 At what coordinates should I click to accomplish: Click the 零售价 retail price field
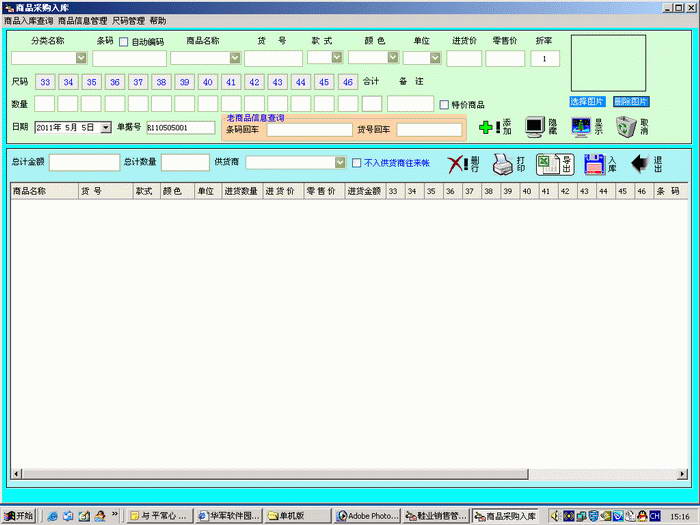(x=505, y=58)
